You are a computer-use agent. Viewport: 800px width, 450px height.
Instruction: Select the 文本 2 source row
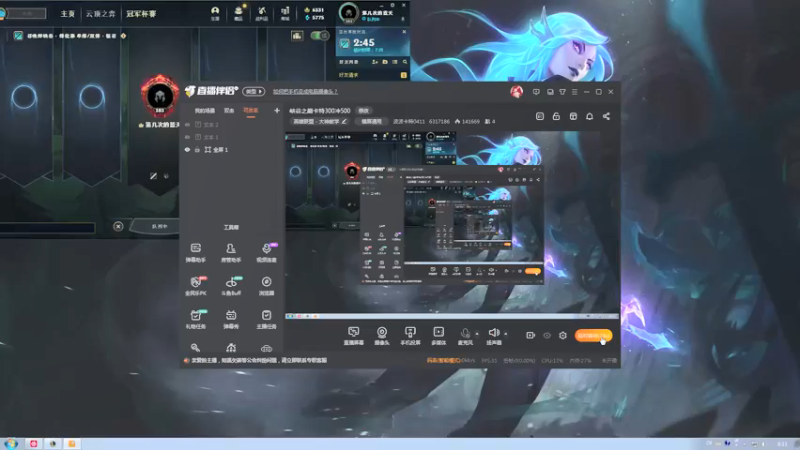click(232, 124)
